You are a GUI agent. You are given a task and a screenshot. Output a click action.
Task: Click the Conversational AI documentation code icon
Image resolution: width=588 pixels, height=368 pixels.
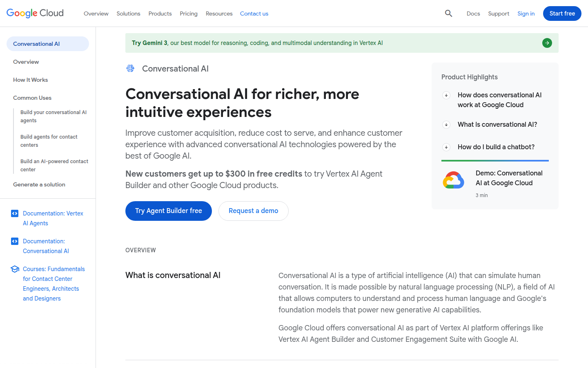(x=15, y=241)
